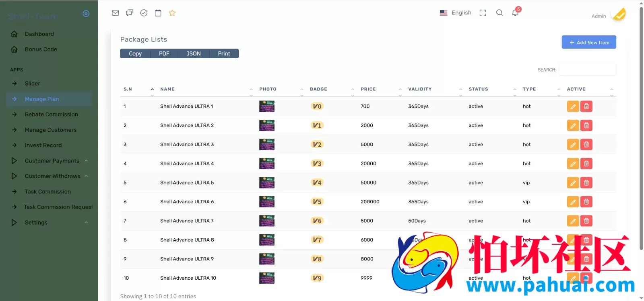The height and width of the screenshot is (301, 644).
Task: Edit Shell Advance ULTRA 2 package
Action: click(x=573, y=125)
